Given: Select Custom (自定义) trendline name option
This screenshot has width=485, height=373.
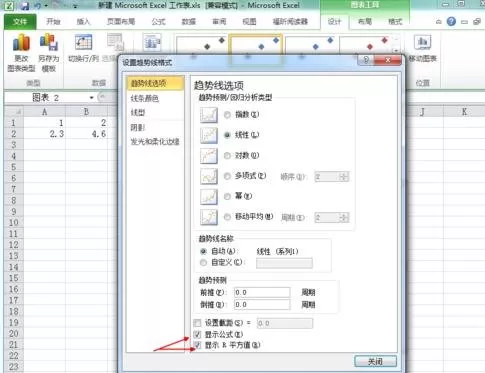Looking at the screenshot, I should 203,263.
